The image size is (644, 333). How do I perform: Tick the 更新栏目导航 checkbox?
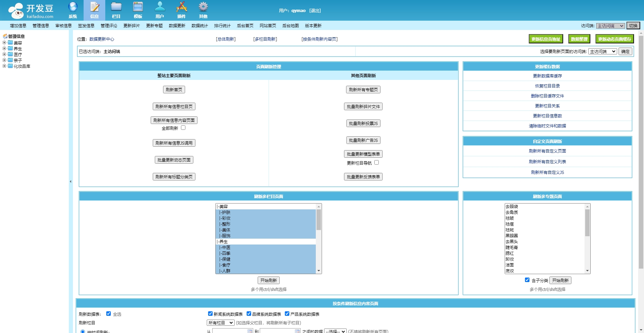click(x=376, y=163)
